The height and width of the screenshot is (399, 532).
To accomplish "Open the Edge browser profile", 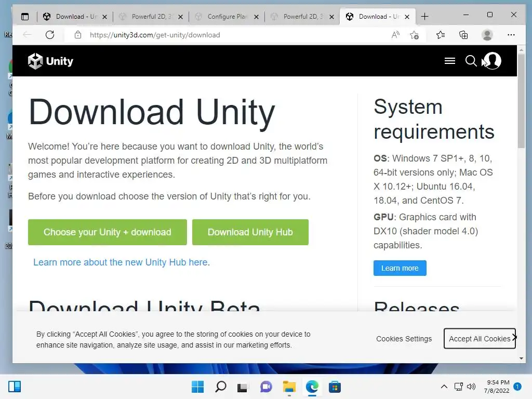I will point(487,35).
